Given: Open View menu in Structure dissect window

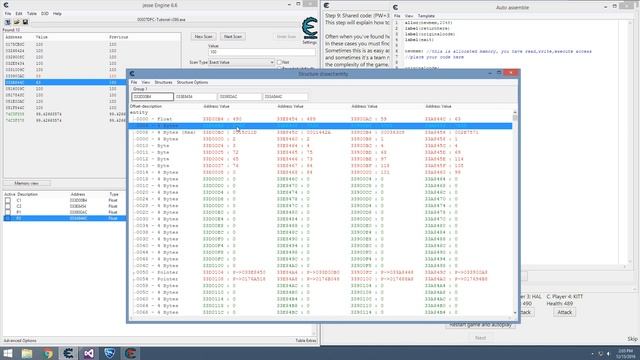Looking at the screenshot, I should coord(145,82).
